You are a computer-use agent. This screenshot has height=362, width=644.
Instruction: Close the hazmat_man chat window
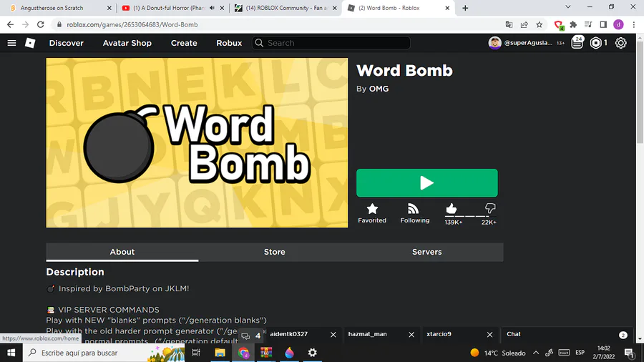(x=411, y=335)
